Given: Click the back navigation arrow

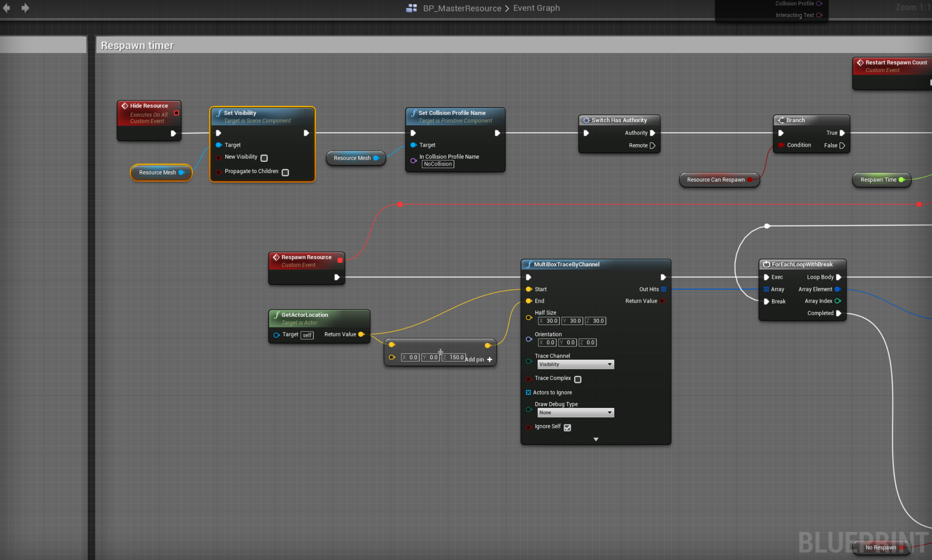Looking at the screenshot, I should click(x=6, y=8).
